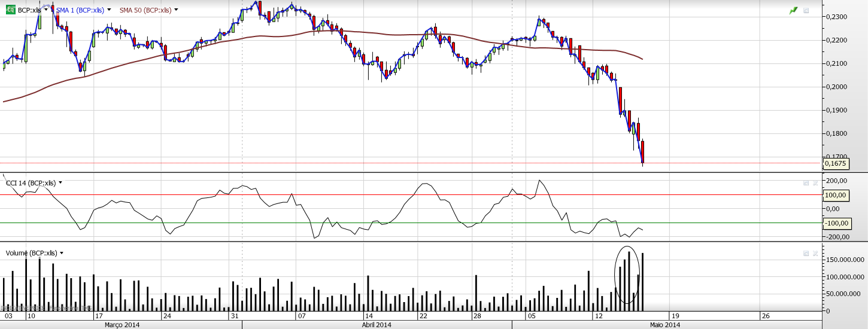The image size is (868, 329).
Task: Click the CCI 100,00 upper level label
Action: (x=836, y=195)
